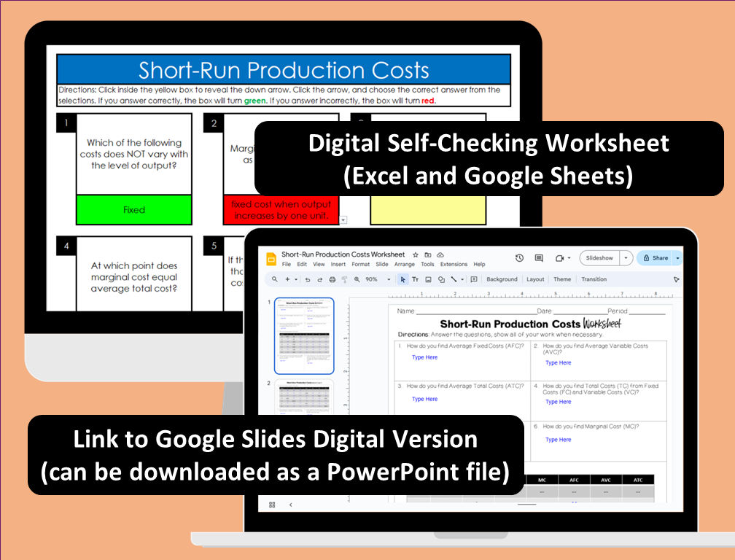This screenshot has height=560, width=735.
Task: Click the redo icon in the toolbar
Action: tap(319, 280)
